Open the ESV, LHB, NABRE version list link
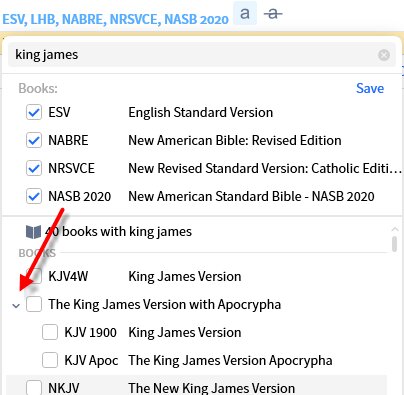 point(116,19)
